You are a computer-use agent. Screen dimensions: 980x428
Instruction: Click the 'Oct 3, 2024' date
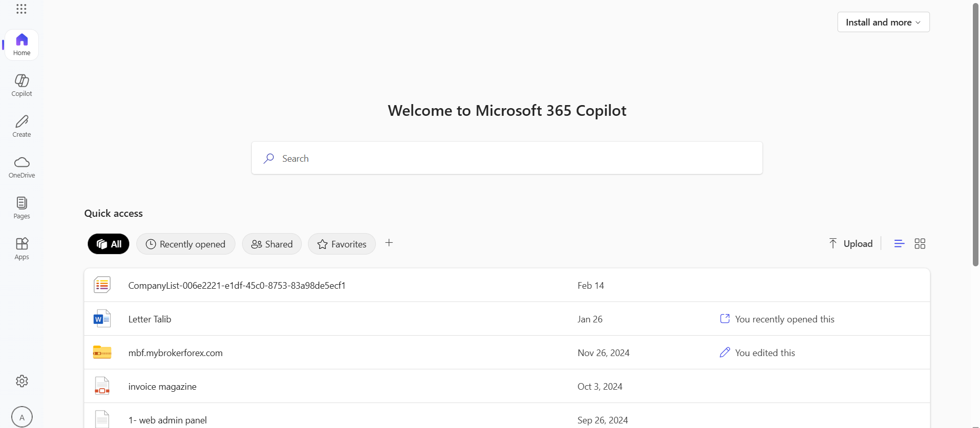(600, 386)
